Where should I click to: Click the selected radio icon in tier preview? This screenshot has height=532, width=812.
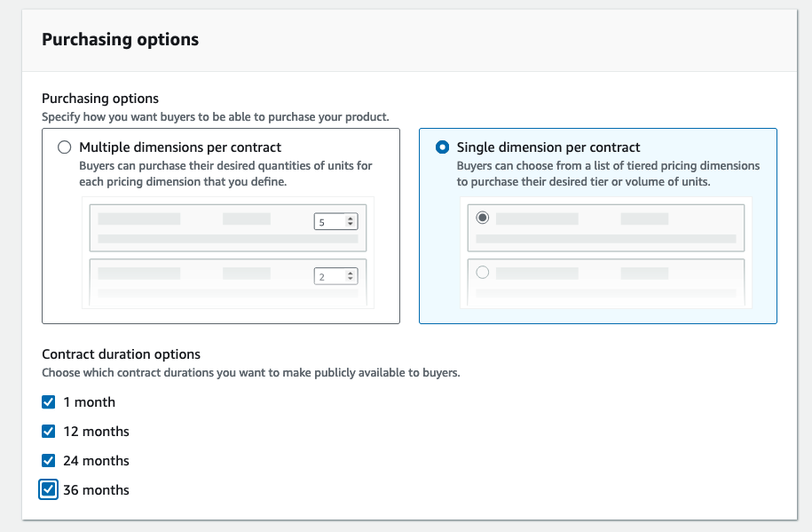point(483,218)
